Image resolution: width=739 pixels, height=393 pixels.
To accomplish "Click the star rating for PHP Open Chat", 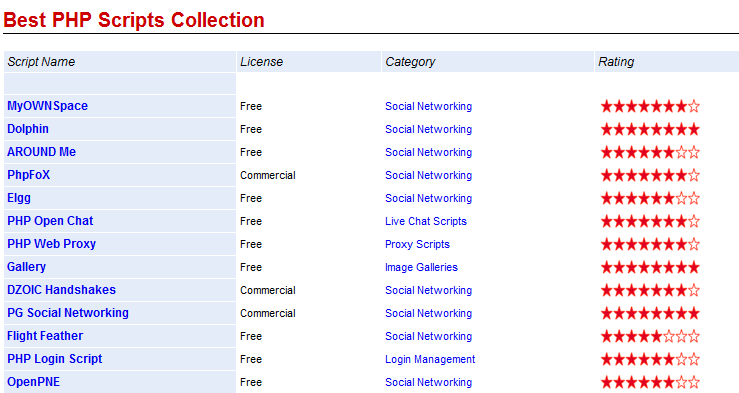I will (x=650, y=221).
